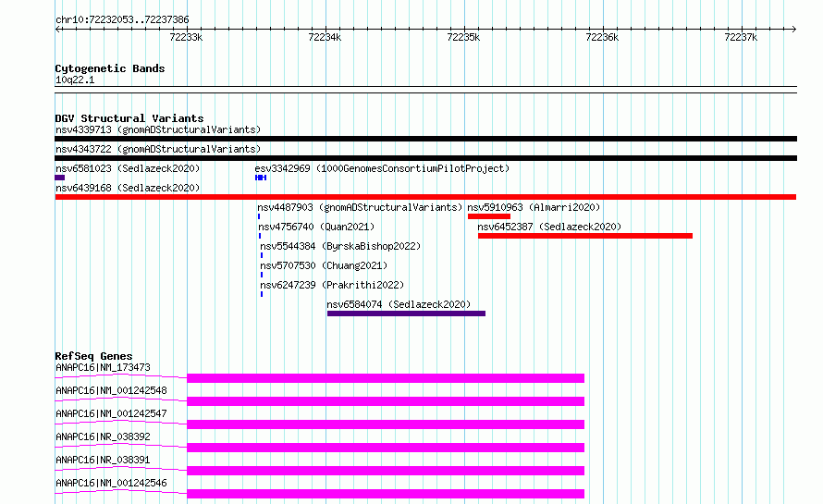823x504 pixels.
Task: Select the magenta NM_001242546 gene bar
Action: (x=386, y=494)
